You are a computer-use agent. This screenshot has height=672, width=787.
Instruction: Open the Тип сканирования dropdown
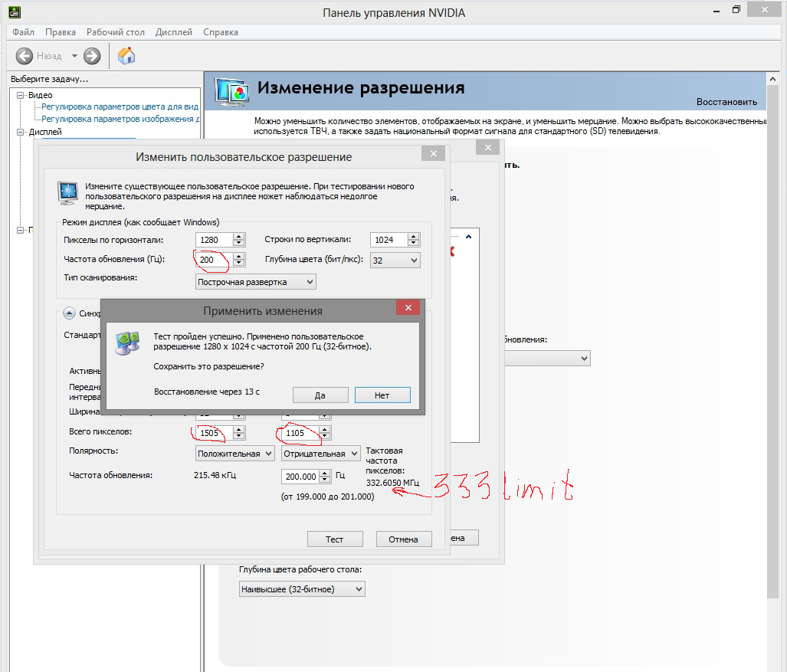click(x=256, y=282)
